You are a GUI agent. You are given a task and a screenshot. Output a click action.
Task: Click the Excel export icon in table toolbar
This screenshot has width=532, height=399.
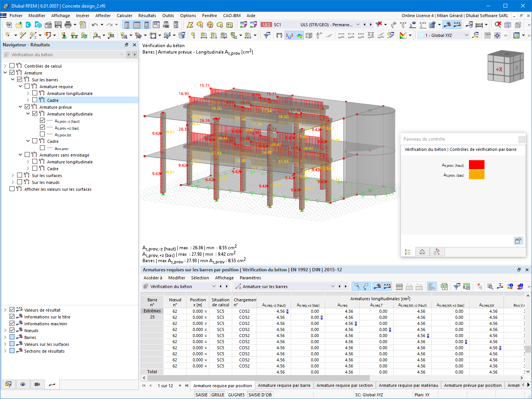tap(444, 287)
